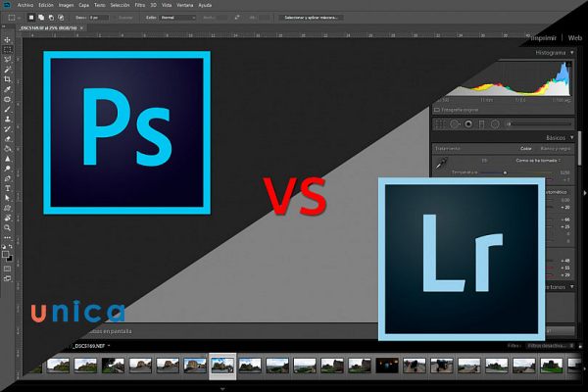The height and width of the screenshot is (392, 588).
Task: Select the Zoom magnifier tool
Action: click(8, 227)
